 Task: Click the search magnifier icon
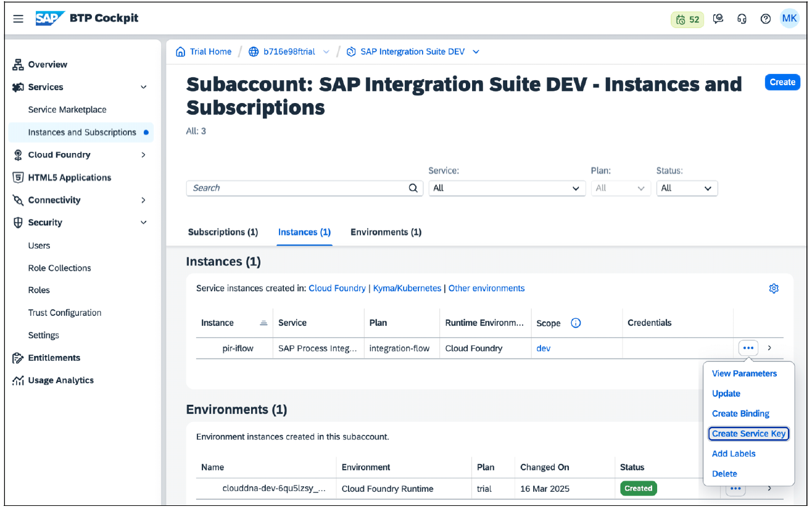413,188
